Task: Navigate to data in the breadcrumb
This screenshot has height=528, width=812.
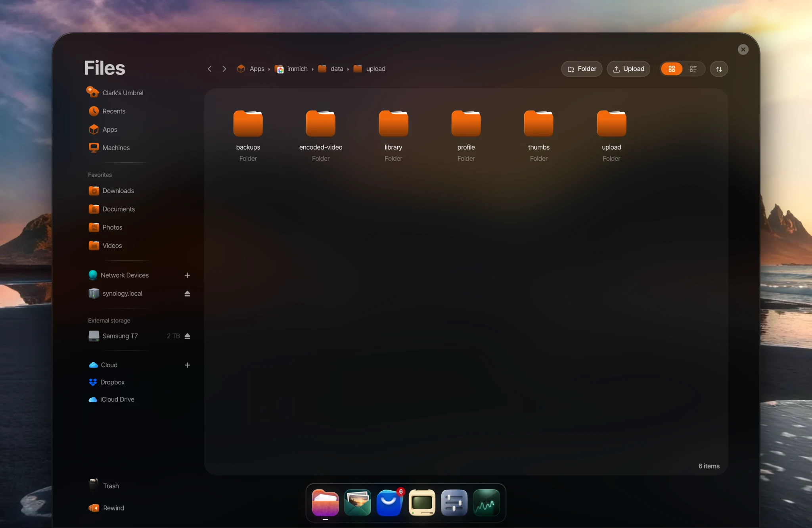Action: point(331,69)
